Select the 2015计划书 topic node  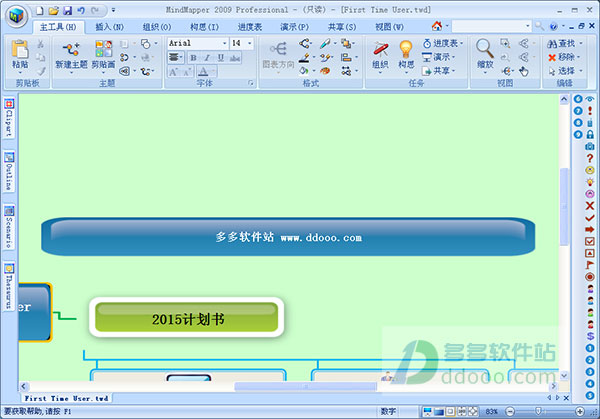tap(187, 318)
